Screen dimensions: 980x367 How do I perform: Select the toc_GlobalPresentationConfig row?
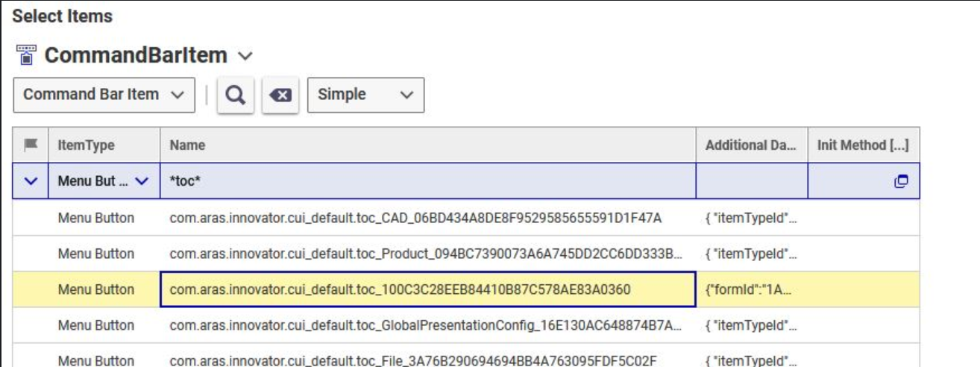[x=425, y=325]
